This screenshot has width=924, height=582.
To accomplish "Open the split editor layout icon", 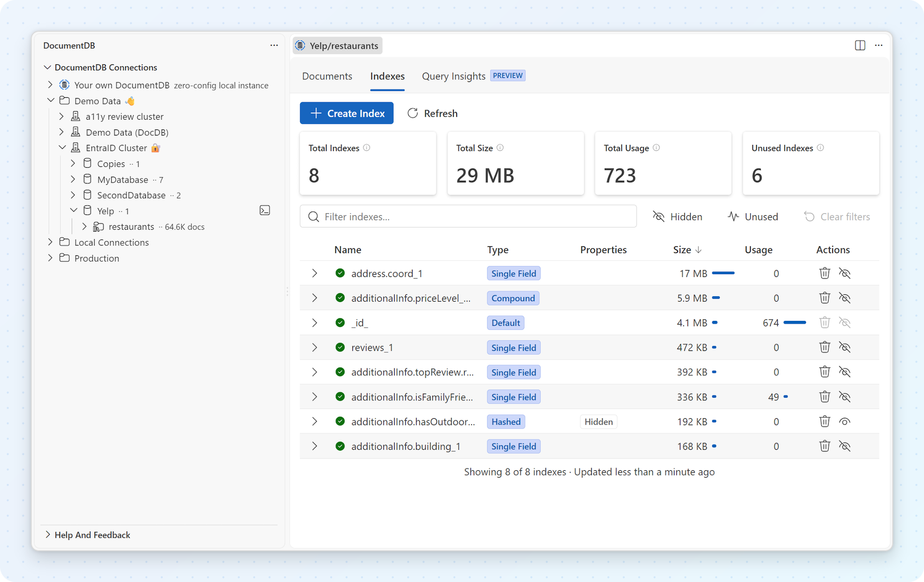I will [860, 45].
